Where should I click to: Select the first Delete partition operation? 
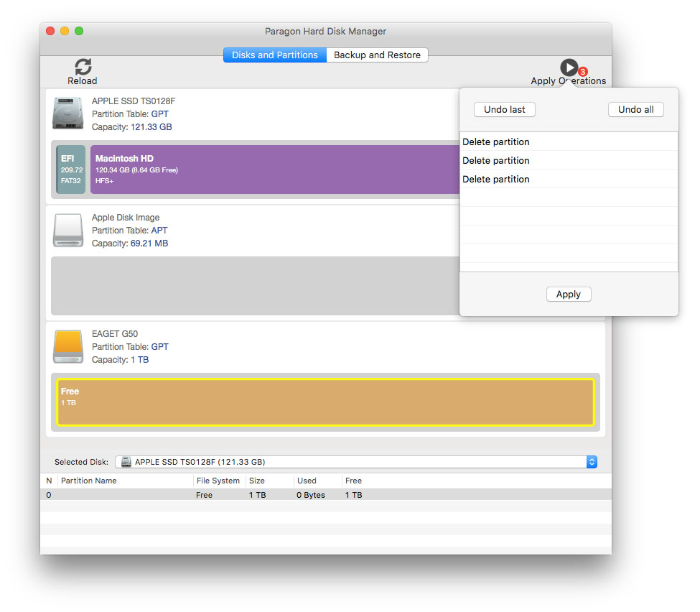coord(569,142)
